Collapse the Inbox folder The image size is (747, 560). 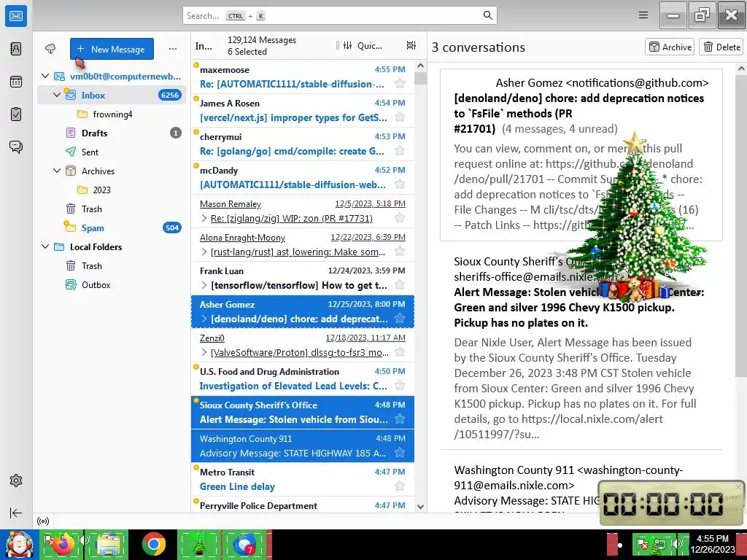pyautogui.click(x=57, y=95)
